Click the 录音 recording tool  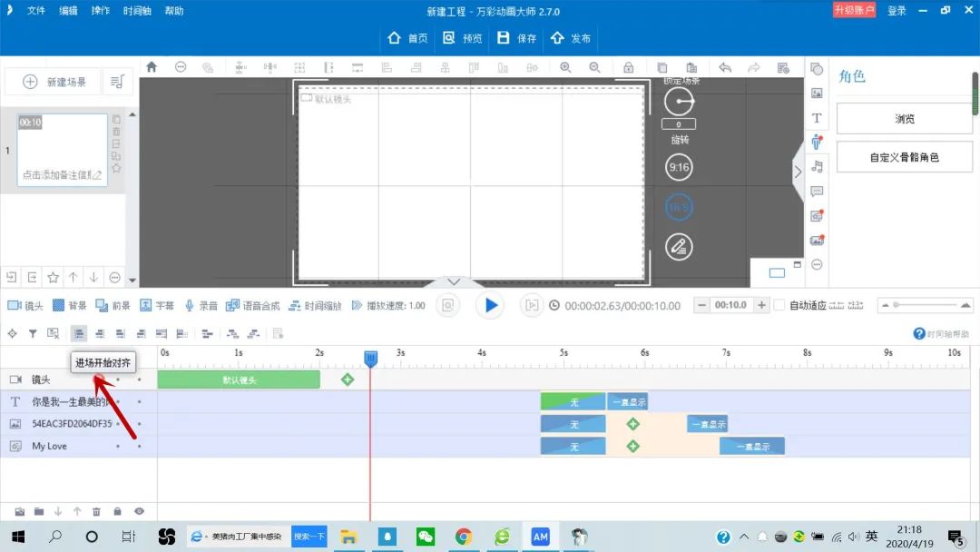[201, 305]
